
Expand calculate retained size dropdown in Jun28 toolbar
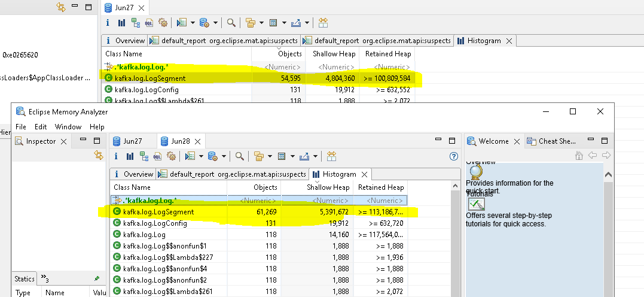pos(292,156)
